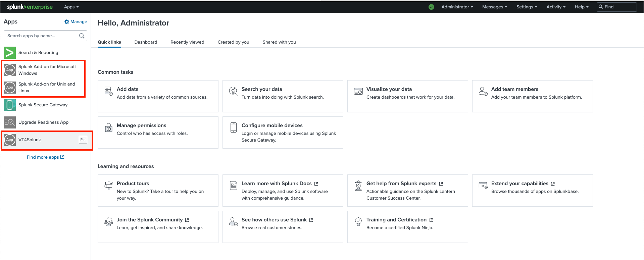The image size is (644, 260).
Task: Click the Configure mobile devices phone icon
Action: tap(234, 127)
